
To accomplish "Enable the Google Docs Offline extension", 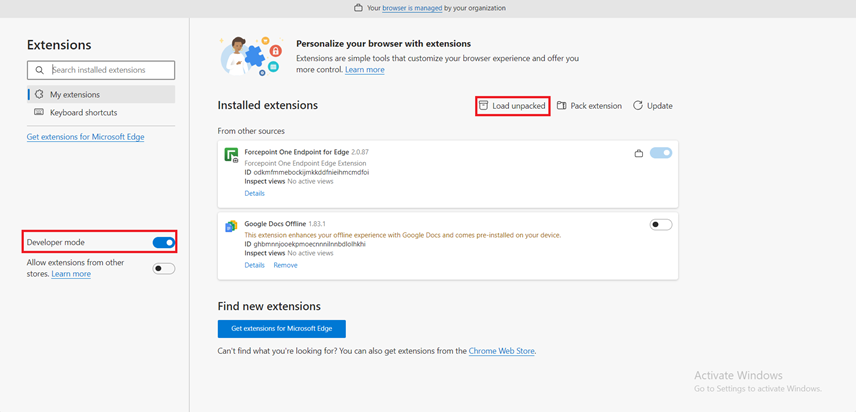I will [661, 225].
